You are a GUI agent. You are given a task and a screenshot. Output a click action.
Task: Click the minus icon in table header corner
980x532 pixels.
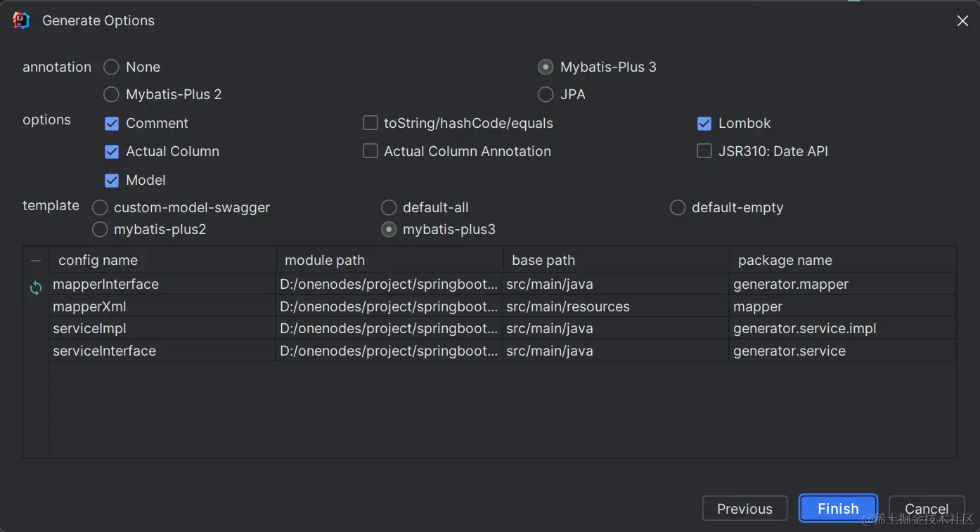pyautogui.click(x=36, y=260)
